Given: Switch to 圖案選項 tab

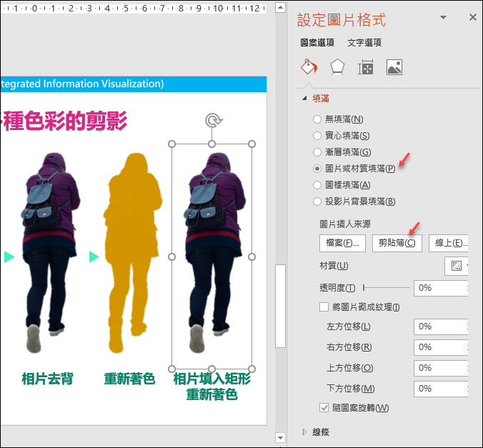Looking at the screenshot, I should pyautogui.click(x=317, y=43).
